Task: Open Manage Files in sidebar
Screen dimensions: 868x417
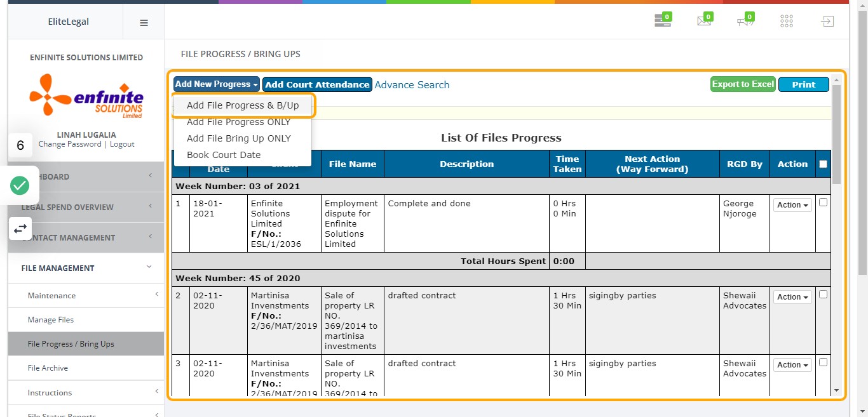Action: 86,320
